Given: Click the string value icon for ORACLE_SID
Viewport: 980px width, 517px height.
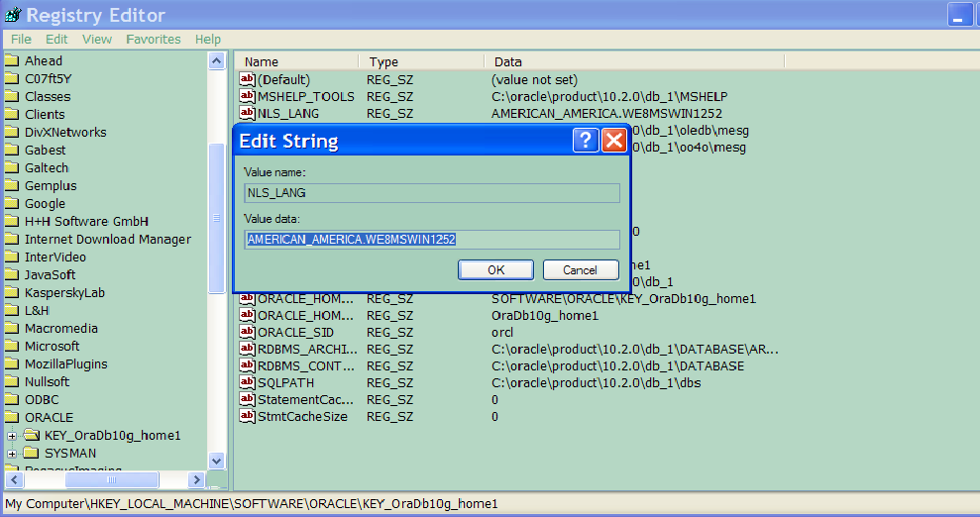Looking at the screenshot, I should point(248,333).
